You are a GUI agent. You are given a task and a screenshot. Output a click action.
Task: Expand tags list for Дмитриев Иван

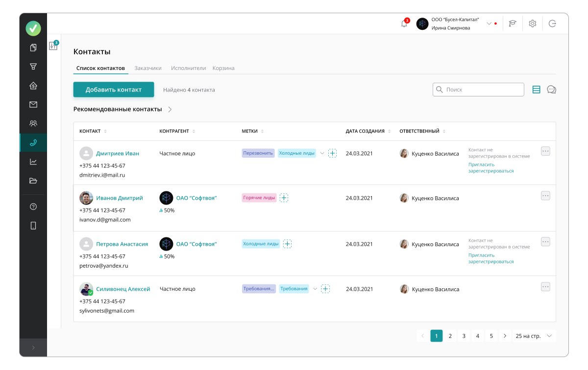(x=322, y=153)
